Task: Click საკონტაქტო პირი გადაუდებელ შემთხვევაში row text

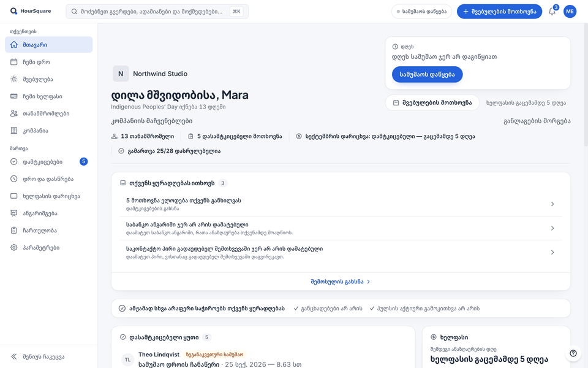Action: click(224, 248)
